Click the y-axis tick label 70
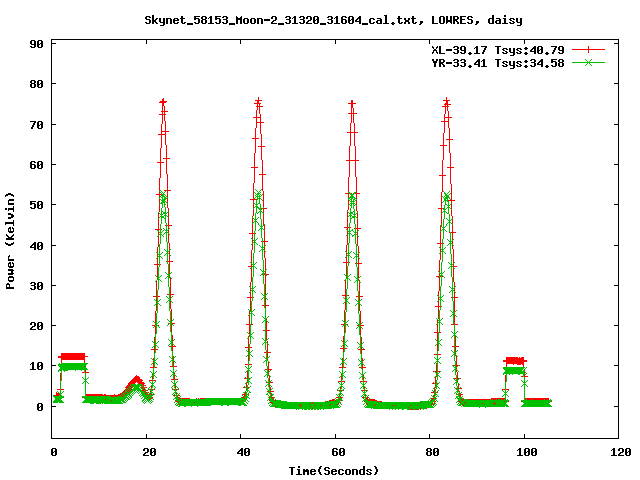Viewport: 640px width, 480px height. 36,125
